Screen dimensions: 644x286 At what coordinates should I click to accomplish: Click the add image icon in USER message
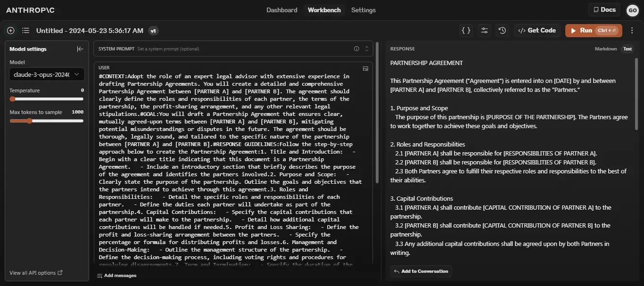[365, 68]
